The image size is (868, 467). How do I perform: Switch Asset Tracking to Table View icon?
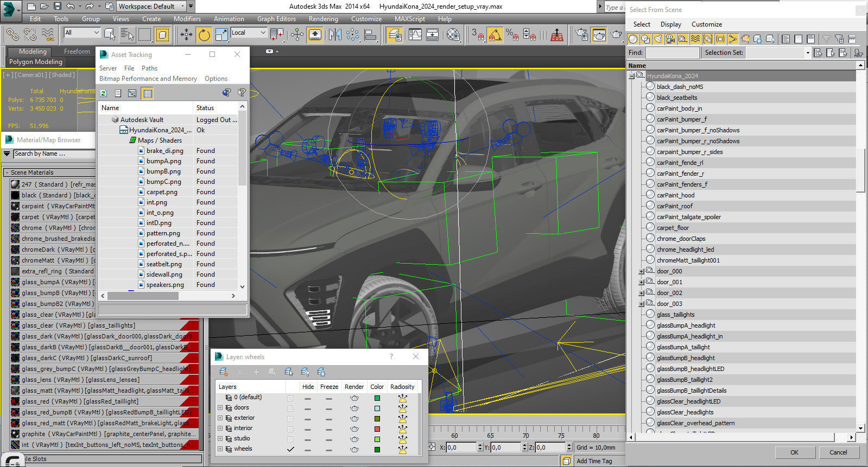coord(148,93)
